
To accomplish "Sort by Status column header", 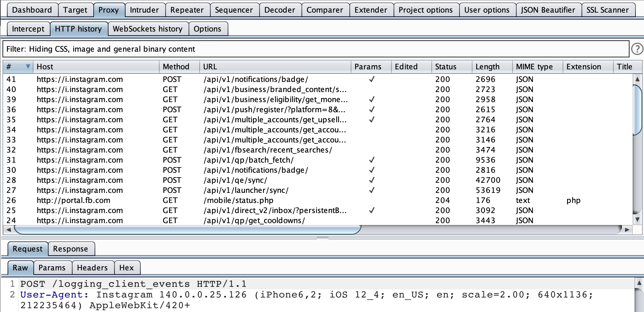I will [452, 66].
